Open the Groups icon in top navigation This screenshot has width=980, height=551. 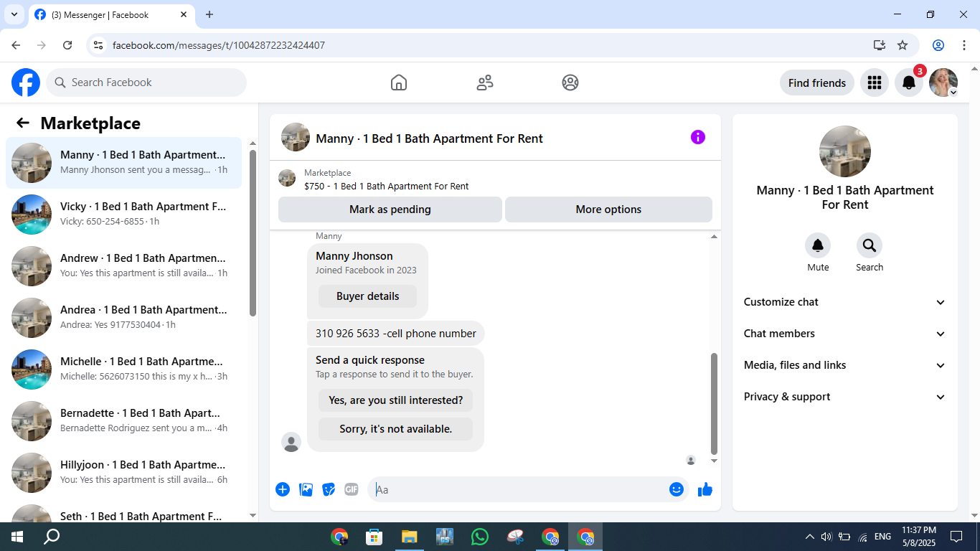point(570,83)
